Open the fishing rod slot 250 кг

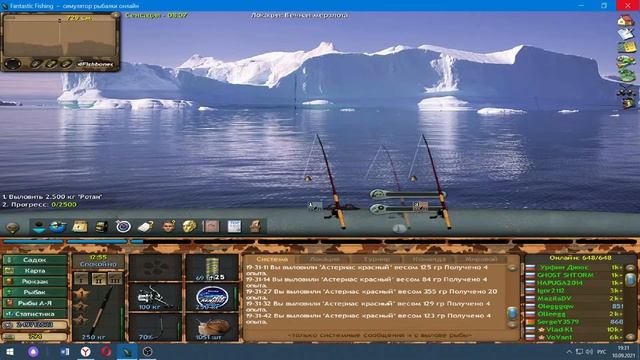tap(98, 313)
